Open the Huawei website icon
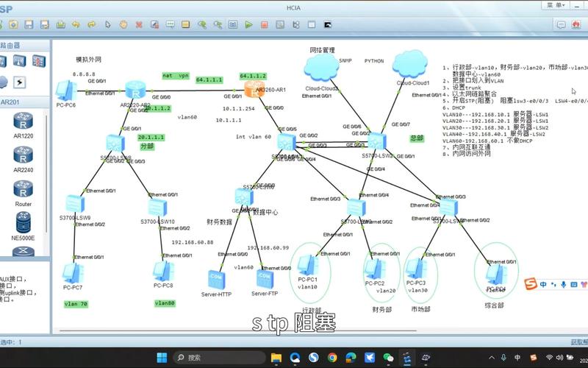 coord(576,25)
